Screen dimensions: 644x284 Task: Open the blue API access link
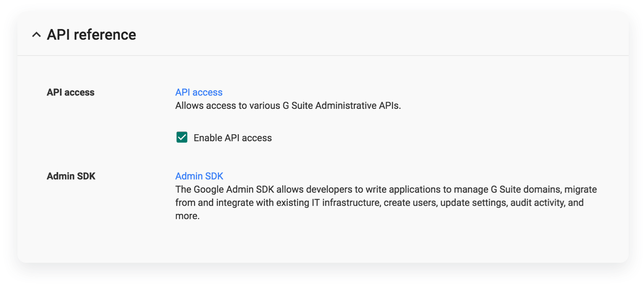[199, 92]
